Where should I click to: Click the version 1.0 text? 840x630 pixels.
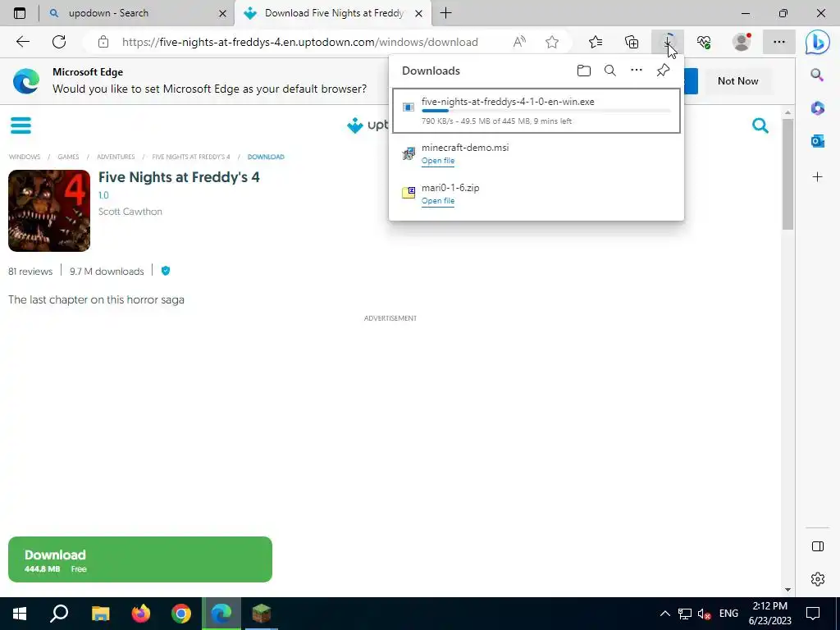(103, 195)
